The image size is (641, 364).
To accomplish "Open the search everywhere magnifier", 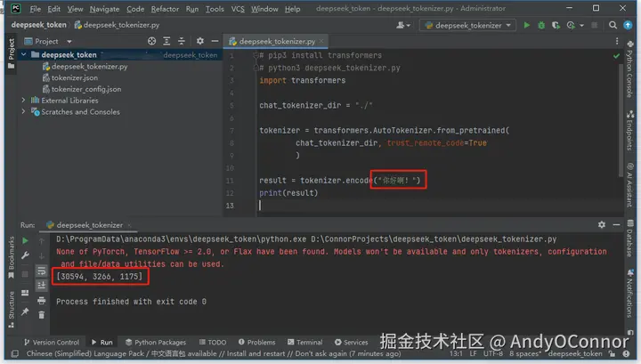I will [x=613, y=25].
